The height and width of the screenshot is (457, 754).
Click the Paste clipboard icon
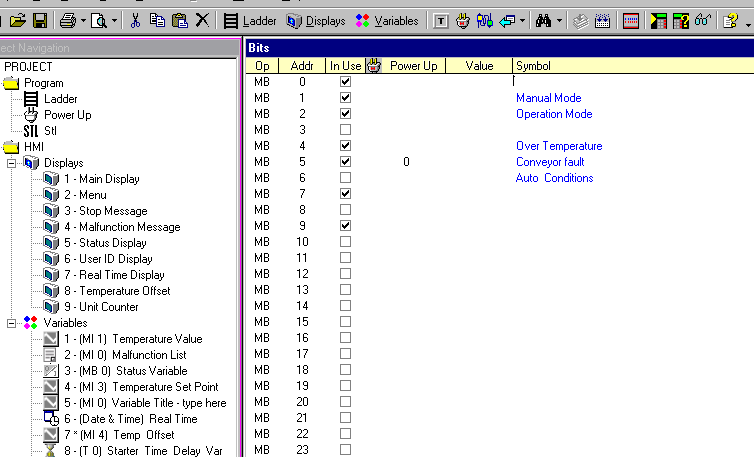[x=179, y=20]
